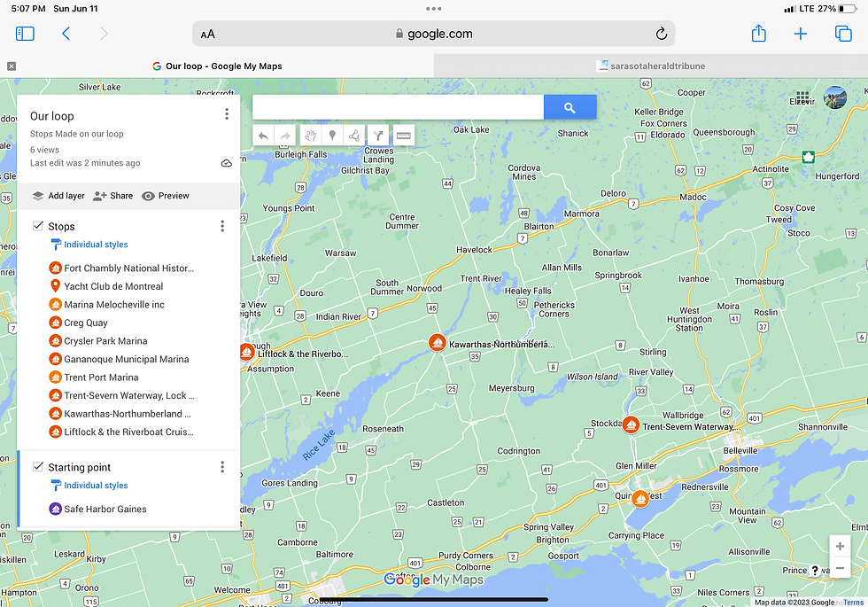
Task: Click the google.com address bar
Action: tap(433, 34)
